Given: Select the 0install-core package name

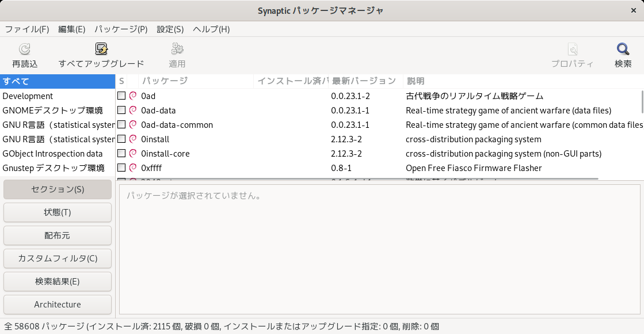Looking at the screenshot, I should point(165,154).
